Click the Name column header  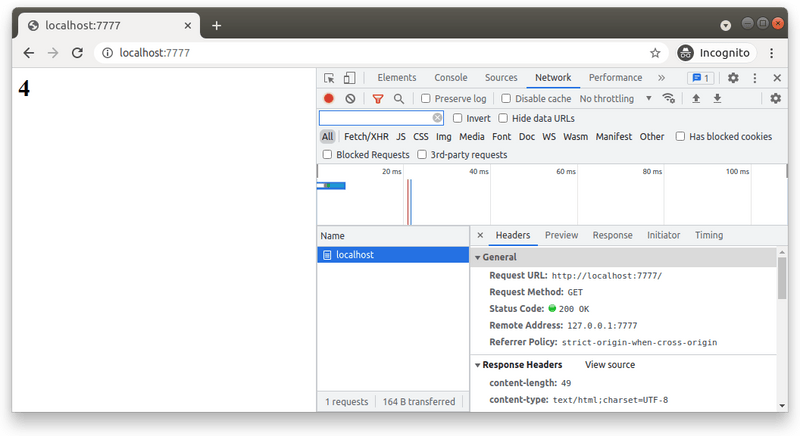[x=393, y=236]
